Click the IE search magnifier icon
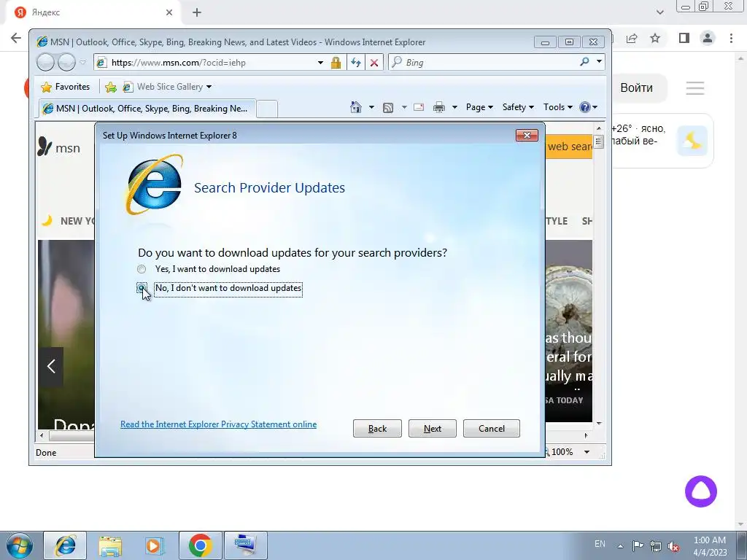The image size is (747, 560). click(584, 61)
